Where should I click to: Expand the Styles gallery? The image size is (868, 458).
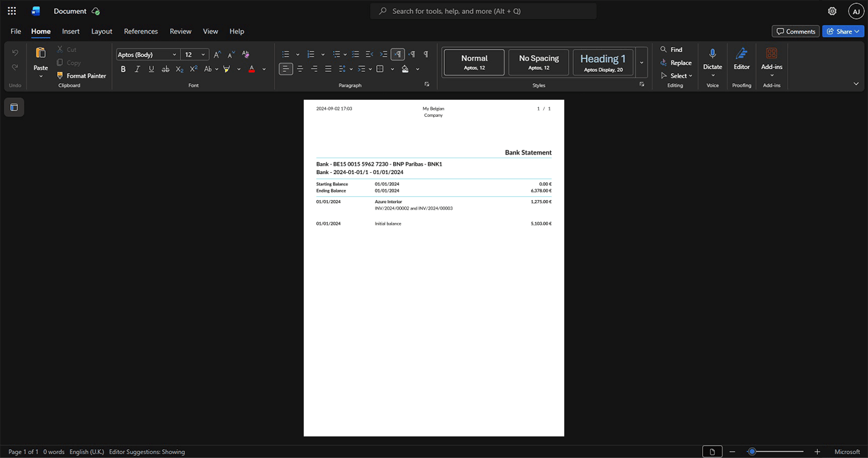tap(642, 62)
